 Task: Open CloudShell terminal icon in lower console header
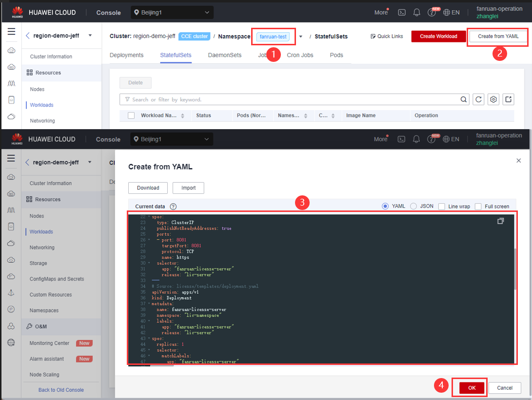click(x=401, y=139)
